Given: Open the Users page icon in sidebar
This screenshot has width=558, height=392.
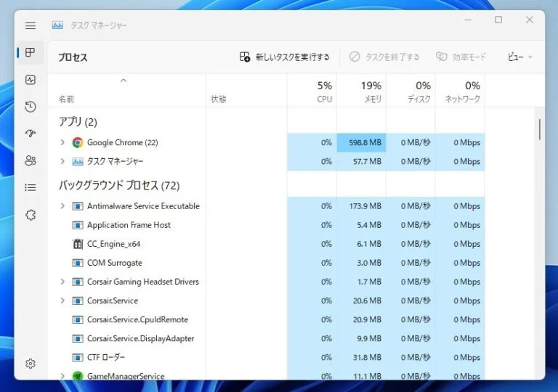Looking at the screenshot, I should coord(31,160).
